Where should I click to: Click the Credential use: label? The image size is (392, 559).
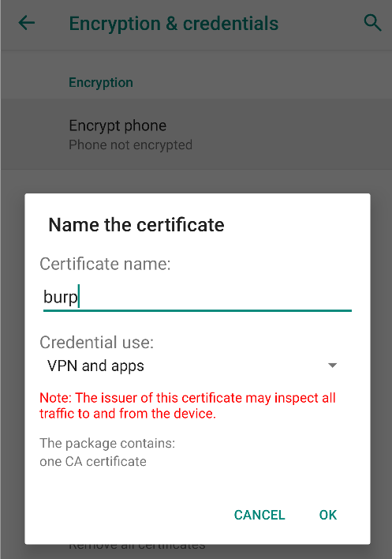(96, 343)
